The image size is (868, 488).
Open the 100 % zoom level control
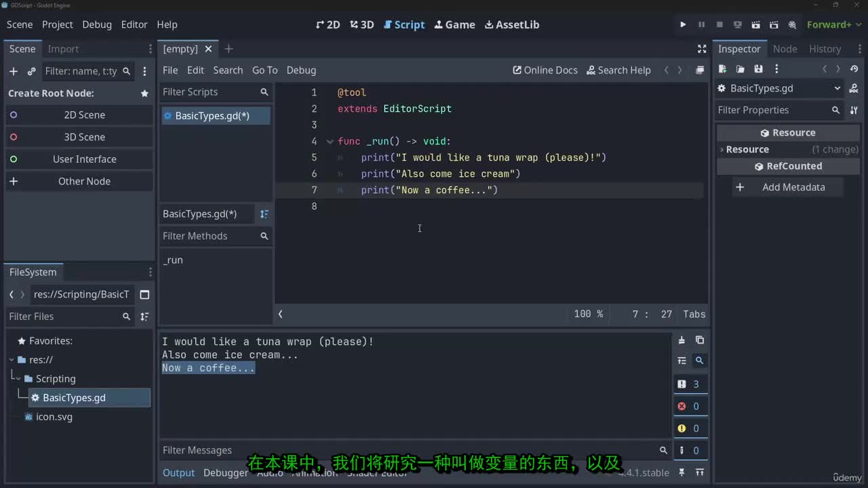click(x=588, y=314)
